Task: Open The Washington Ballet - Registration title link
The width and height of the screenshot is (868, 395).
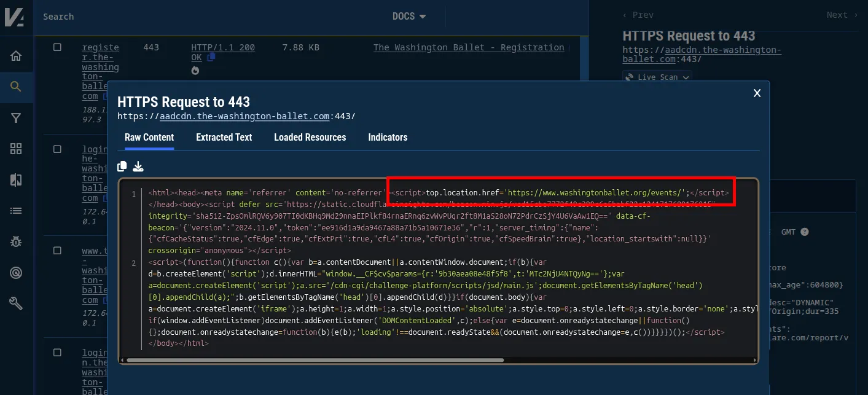Action: [x=469, y=47]
